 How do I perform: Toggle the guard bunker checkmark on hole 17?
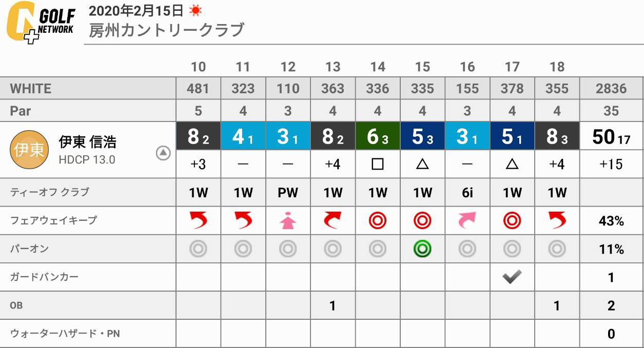[512, 277]
